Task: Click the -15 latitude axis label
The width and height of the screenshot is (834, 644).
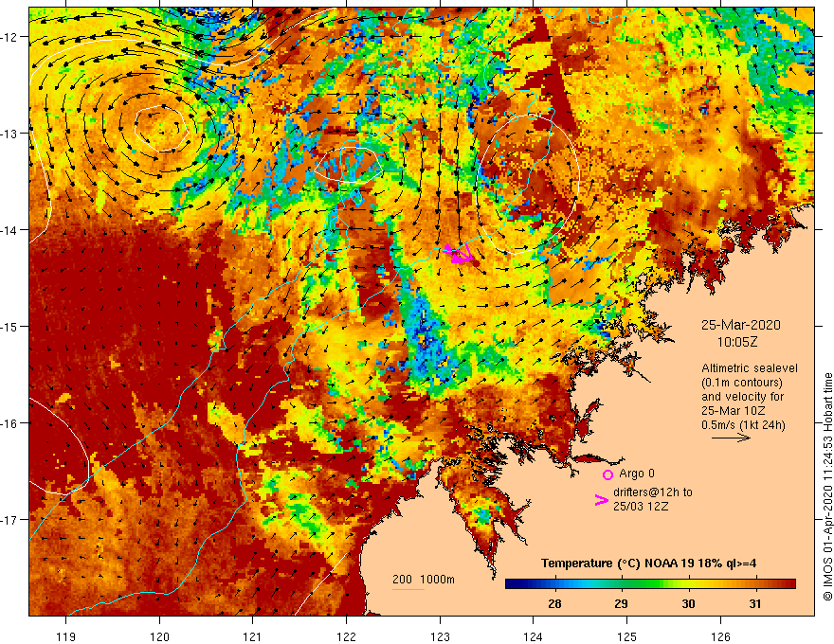Action: (x=9, y=326)
